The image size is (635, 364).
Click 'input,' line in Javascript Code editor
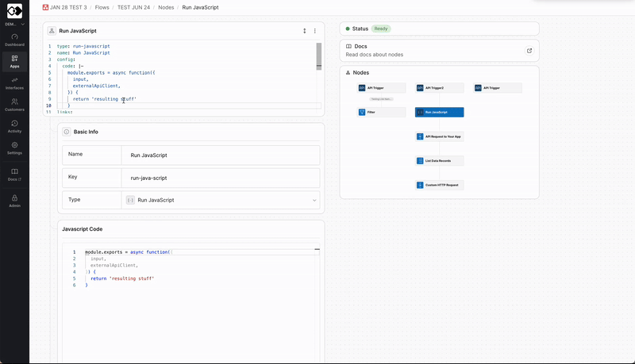[x=98, y=259]
